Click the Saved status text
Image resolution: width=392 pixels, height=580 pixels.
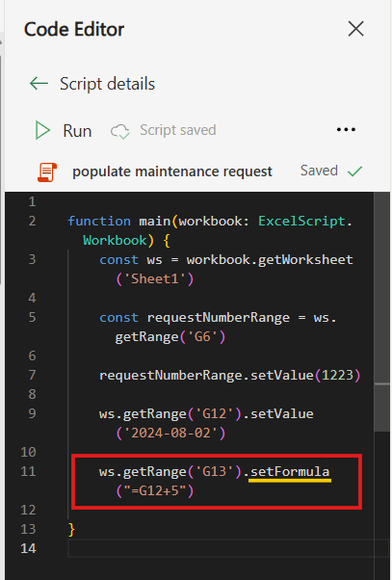click(x=319, y=171)
